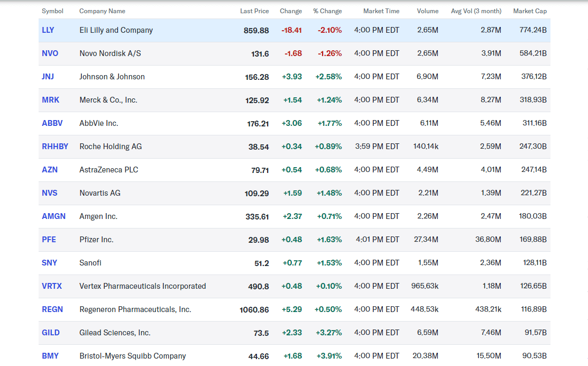Image resolution: width=588 pixels, height=366 pixels.
Task: Click the 3:59 PM EDT market time
Action: [377, 147]
